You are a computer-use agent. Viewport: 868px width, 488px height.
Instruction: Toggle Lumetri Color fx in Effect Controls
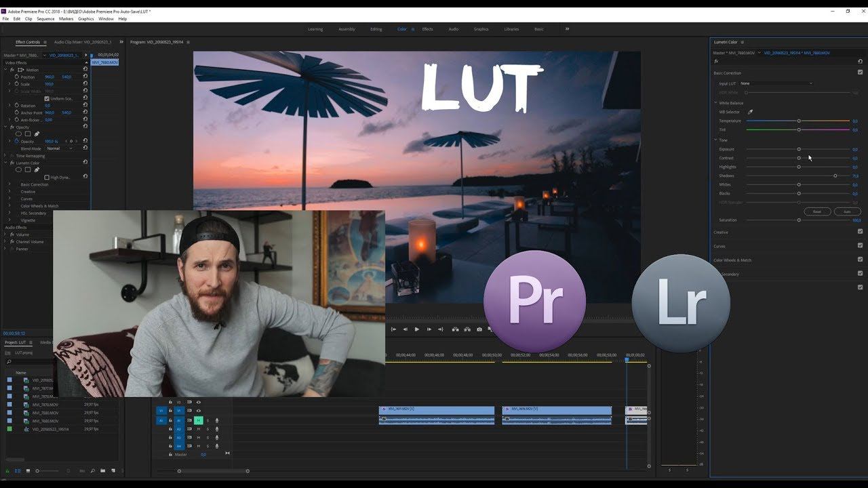point(12,163)
